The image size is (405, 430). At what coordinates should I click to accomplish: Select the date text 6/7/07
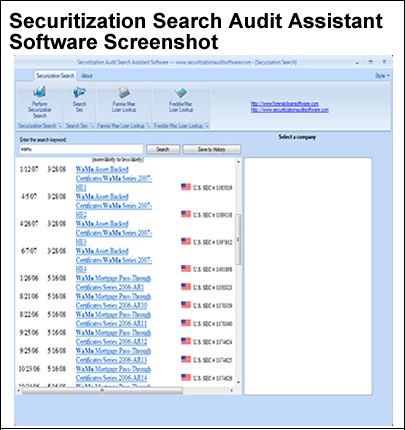point(29,251)
